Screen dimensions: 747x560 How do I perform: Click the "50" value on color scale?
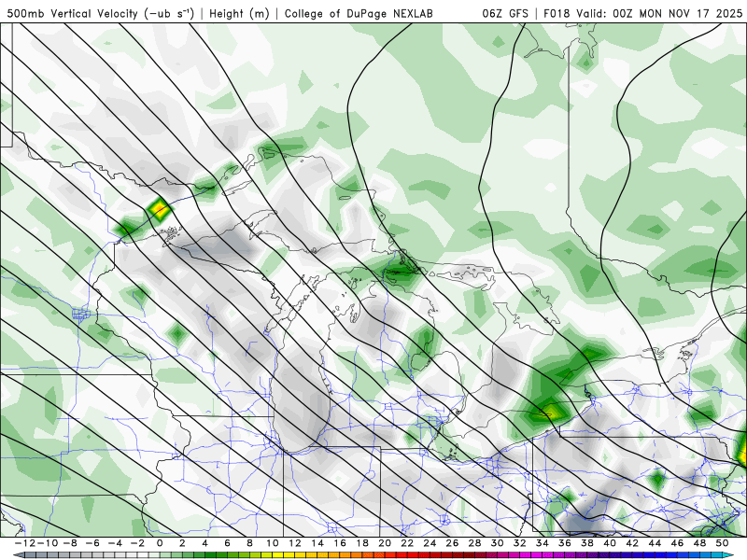pos(722,543)
